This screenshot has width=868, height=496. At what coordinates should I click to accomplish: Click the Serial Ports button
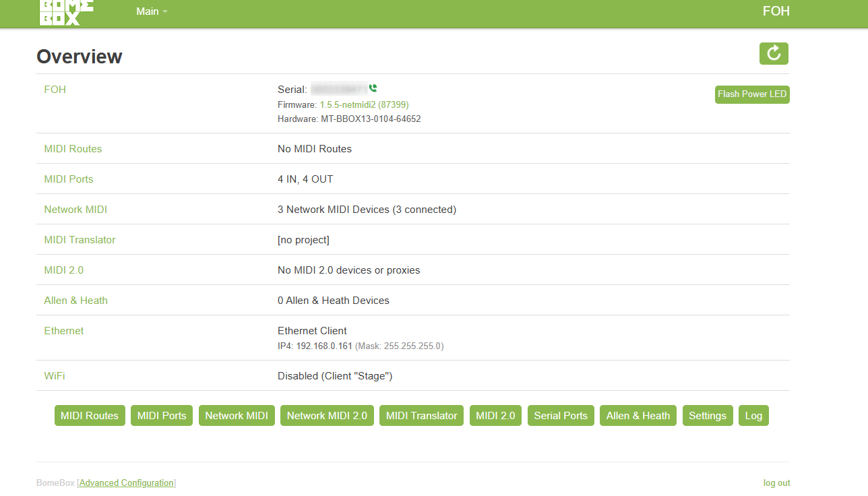tap(561, 416)
